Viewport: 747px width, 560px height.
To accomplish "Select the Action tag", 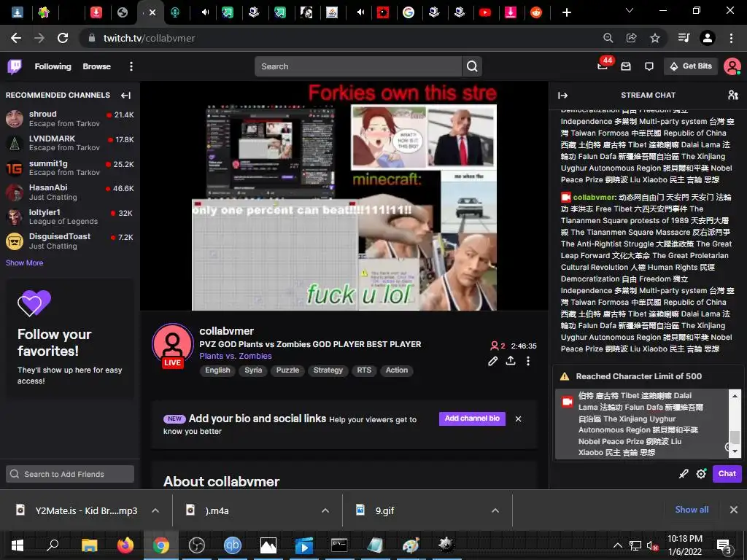I will point(396,370).
